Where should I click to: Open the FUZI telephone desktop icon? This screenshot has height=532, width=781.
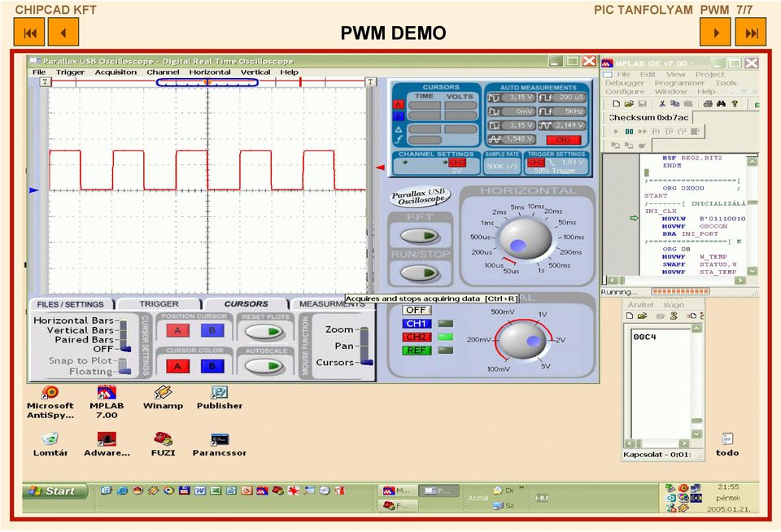(163, 444)
